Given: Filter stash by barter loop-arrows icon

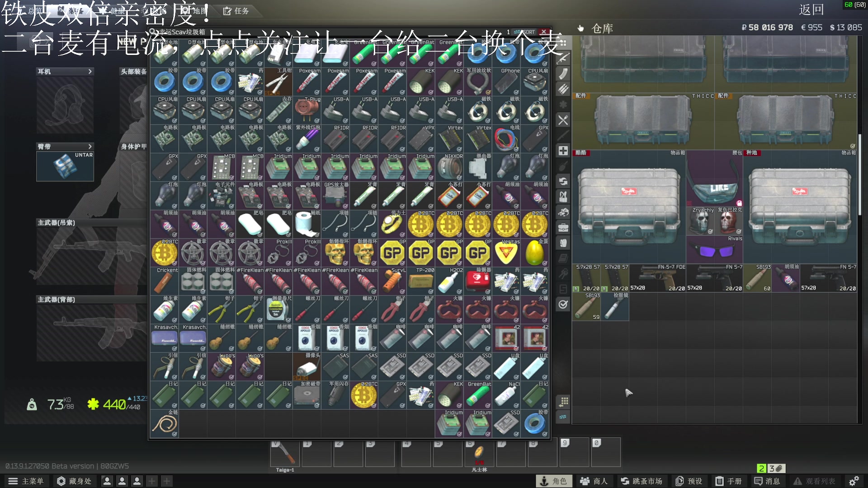Looking at the screenshot, I should tap(563, 181).
